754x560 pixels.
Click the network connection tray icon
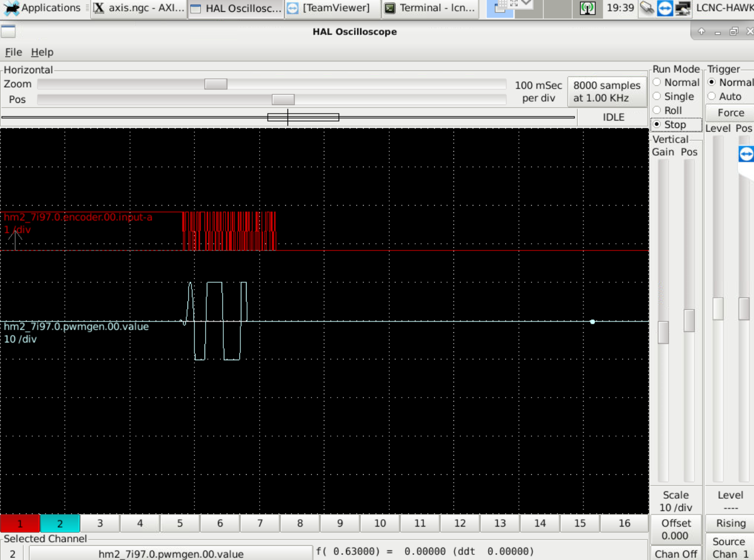[683, 8]
